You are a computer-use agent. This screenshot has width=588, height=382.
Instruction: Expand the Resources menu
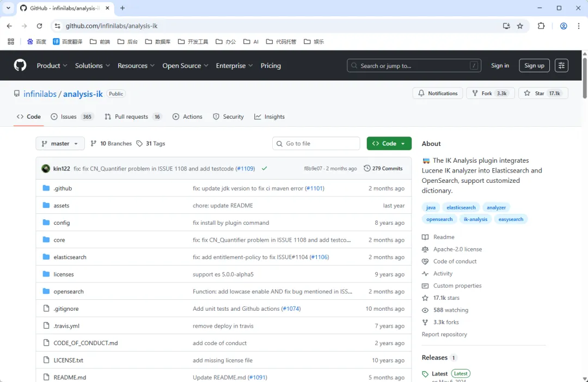coord(136,66)
